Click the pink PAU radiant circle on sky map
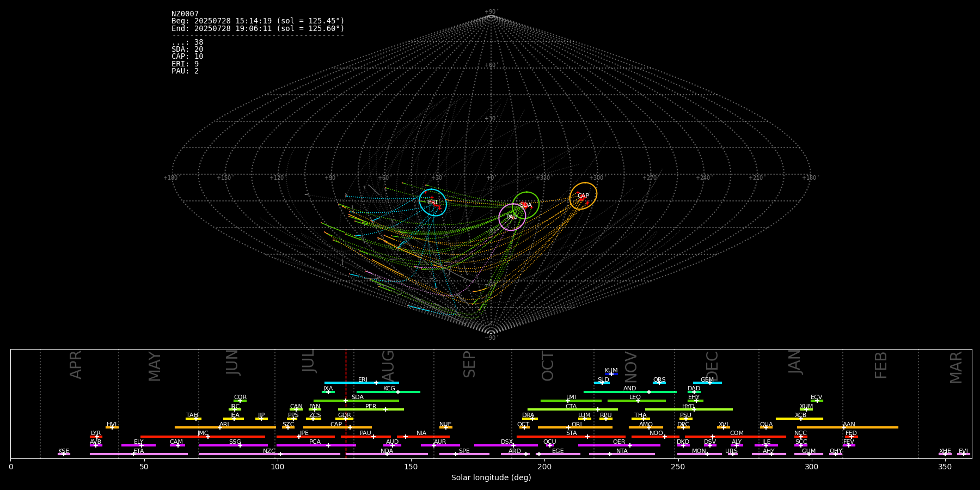Viewport: 980px width, 490px height. coord(512,217)
